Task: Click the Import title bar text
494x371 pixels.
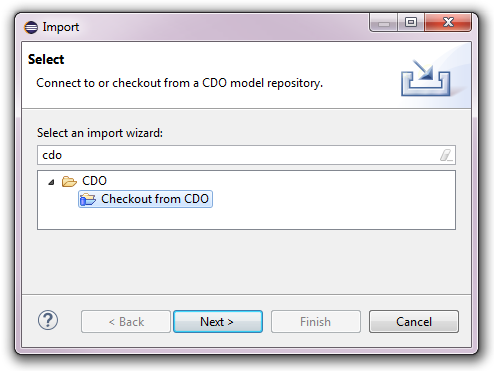Action: tap(61, 27)
